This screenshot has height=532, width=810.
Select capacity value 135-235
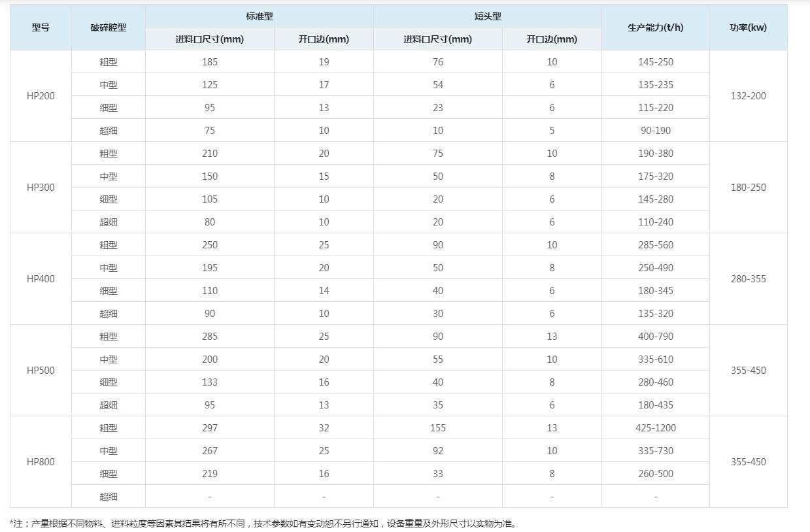click(x=656, y=85)
